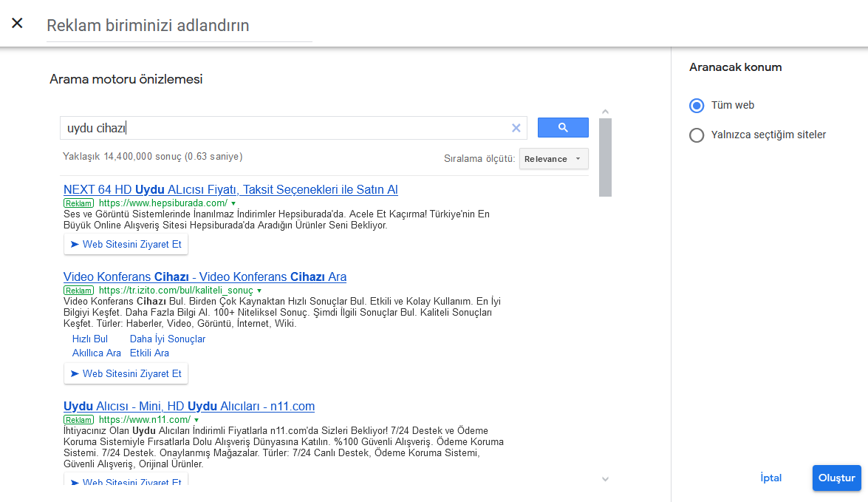Select the Tüm web radio option

point(697,105)
